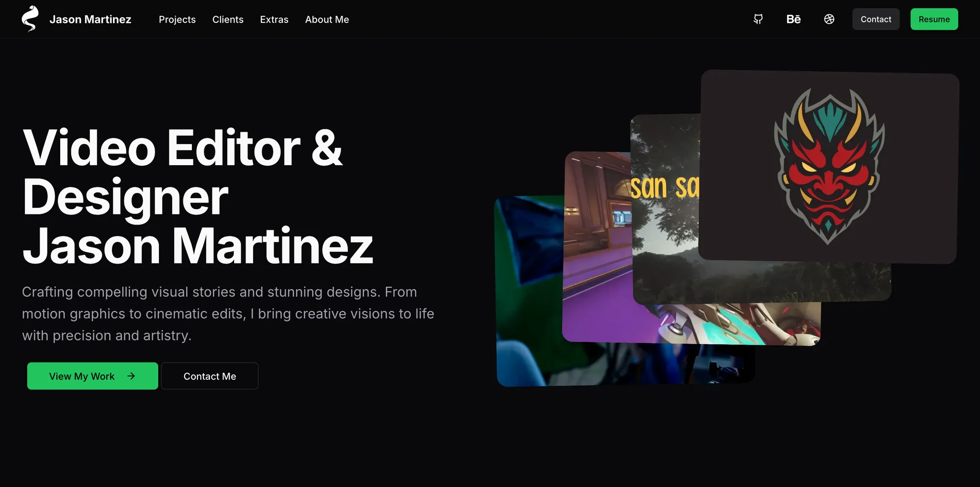This screenshot has height=487, width=980.
Task: Navigate to the Clients menu item
Action: coord(228,20)
